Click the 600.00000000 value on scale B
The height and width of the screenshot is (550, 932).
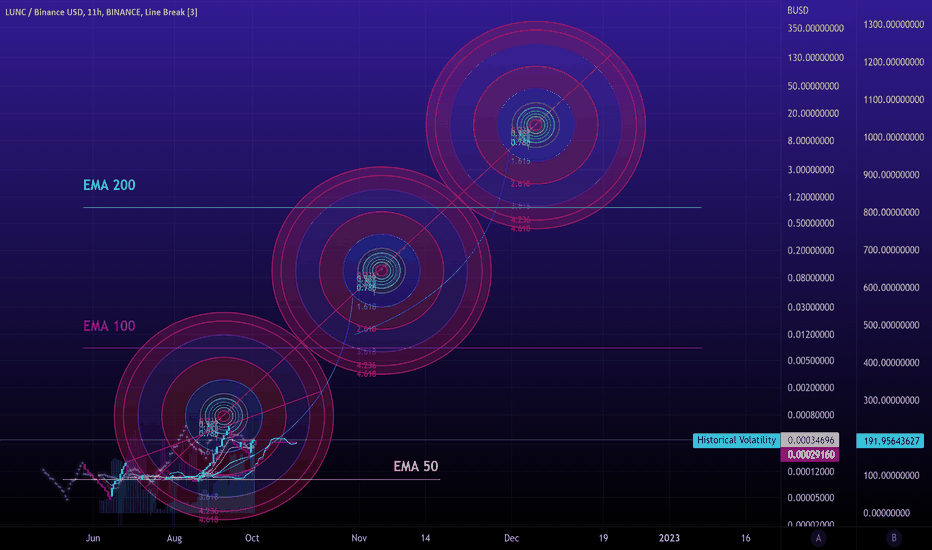pos(891,288)
